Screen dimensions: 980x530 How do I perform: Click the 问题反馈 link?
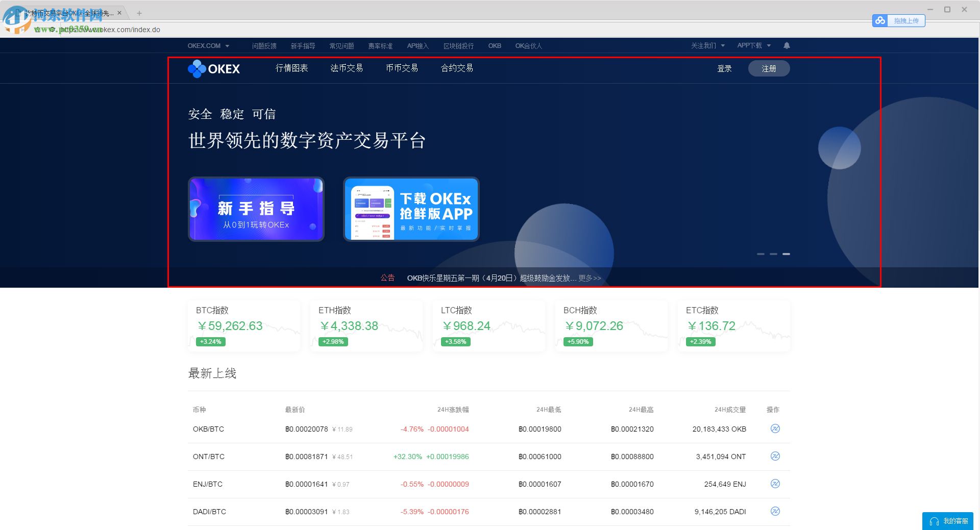point(264,46)
